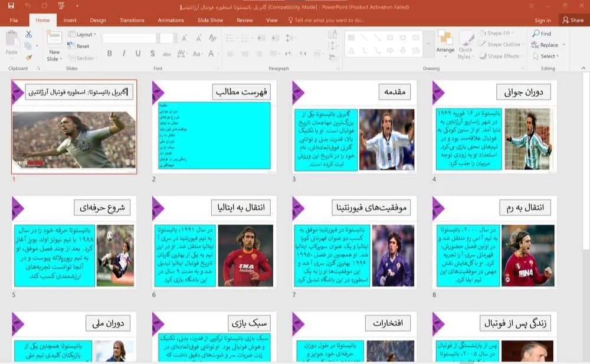Select slide 6 thumbnail
Image resolution: width=590 pixels, height=364 pixels.
[x=214, y=242]
